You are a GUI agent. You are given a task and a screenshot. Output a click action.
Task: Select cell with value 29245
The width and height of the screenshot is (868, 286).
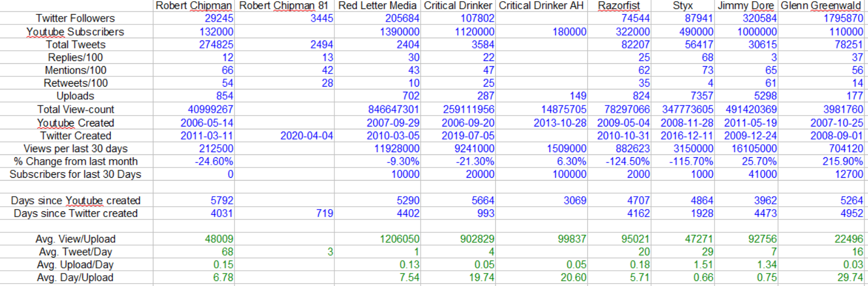click(194, 19)
